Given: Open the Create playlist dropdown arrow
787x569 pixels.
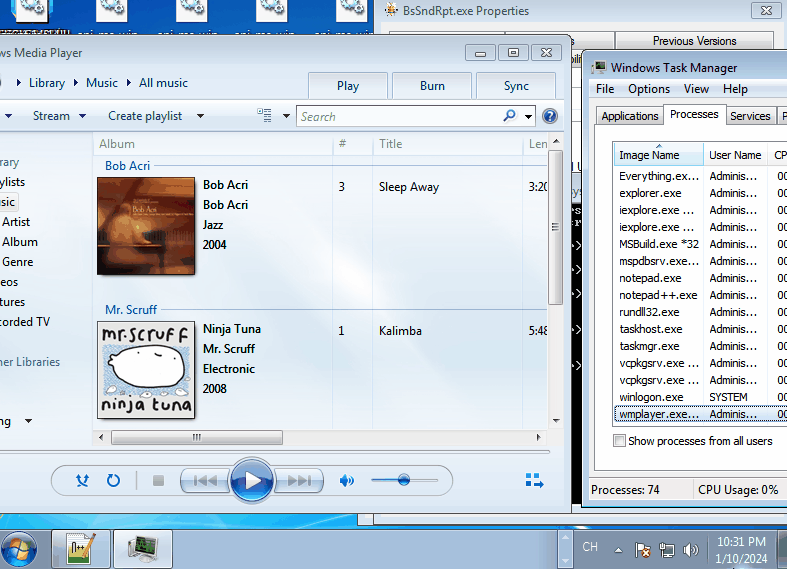Looking at the screenshot, I should point(200,116).
